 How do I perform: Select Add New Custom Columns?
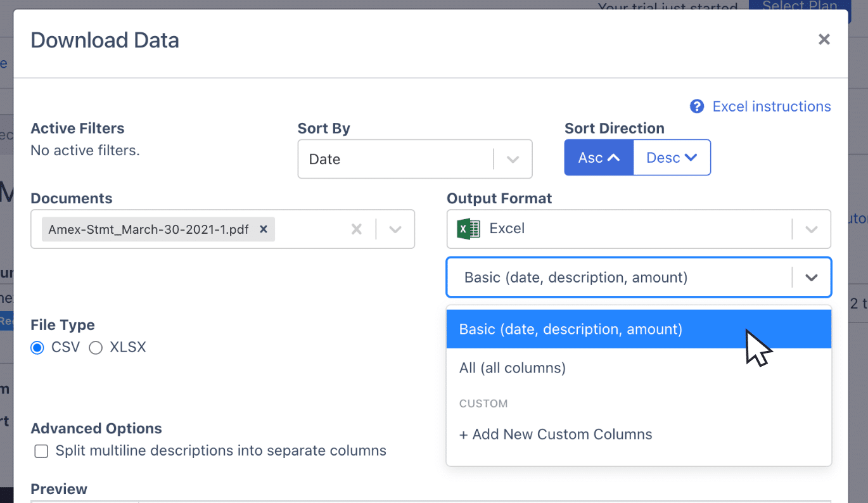tap(639, 435)
